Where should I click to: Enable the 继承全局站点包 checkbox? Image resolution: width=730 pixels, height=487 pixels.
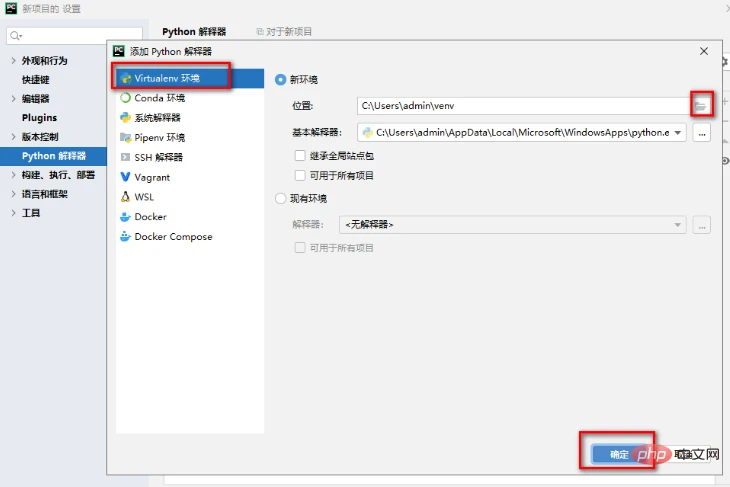click(300, 155)
